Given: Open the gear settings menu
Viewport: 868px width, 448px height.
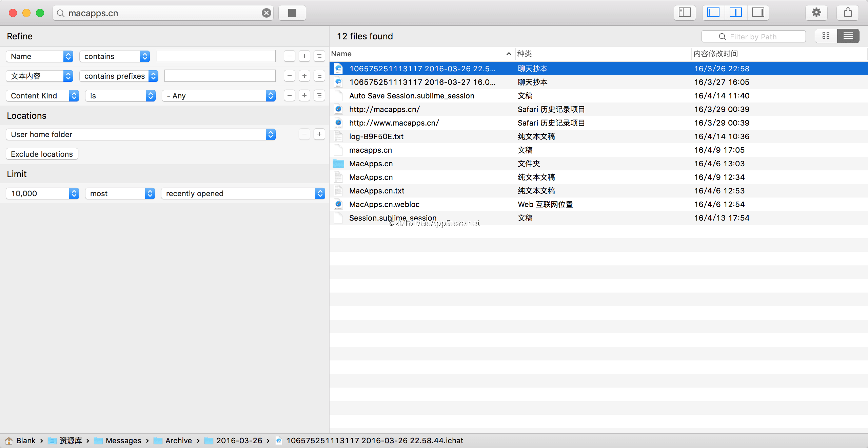Looking at the screenshot, I should 816,13.
